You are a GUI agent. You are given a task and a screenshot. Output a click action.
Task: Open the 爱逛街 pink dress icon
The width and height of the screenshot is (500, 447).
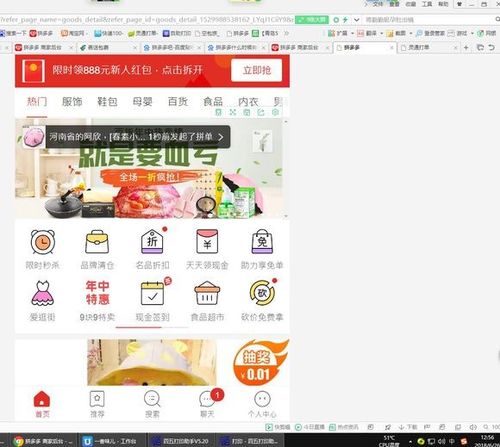pos(42,293)
